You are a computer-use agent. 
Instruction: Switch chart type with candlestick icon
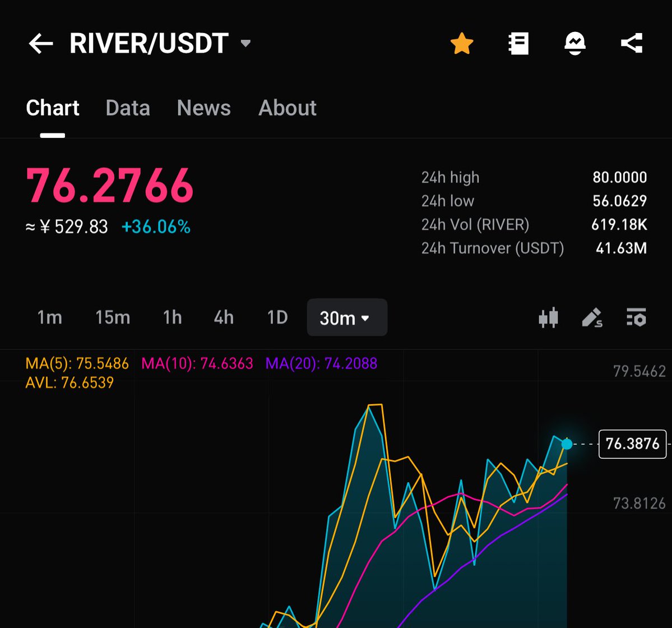pos(548,318)
